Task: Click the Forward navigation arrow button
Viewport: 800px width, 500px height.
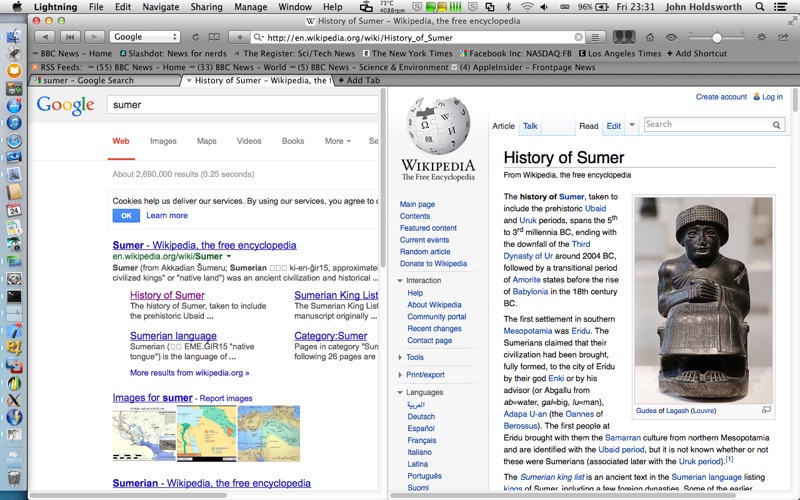Action: (x=94, y=37)
